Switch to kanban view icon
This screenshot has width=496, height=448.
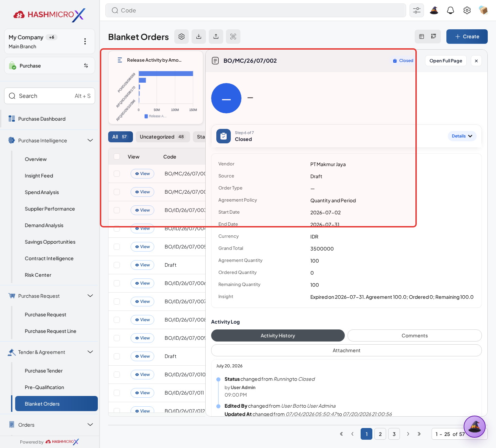pyautogui.click(x=434, y=37)
